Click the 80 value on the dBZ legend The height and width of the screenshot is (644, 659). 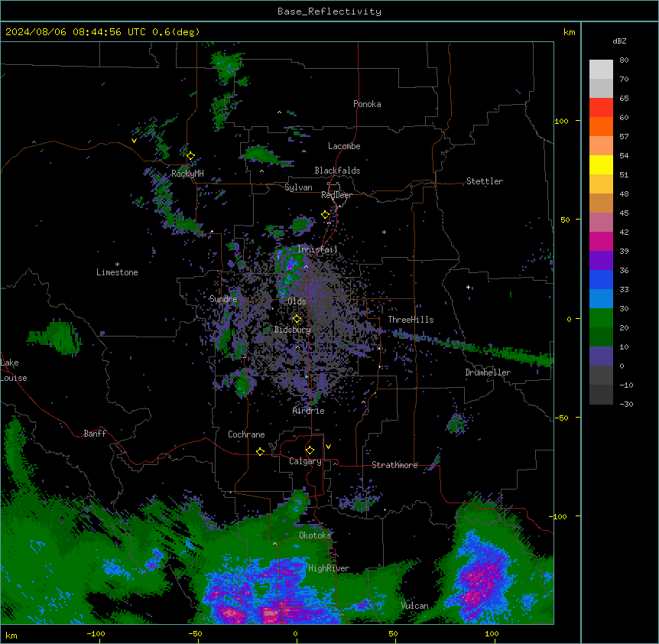624,60
